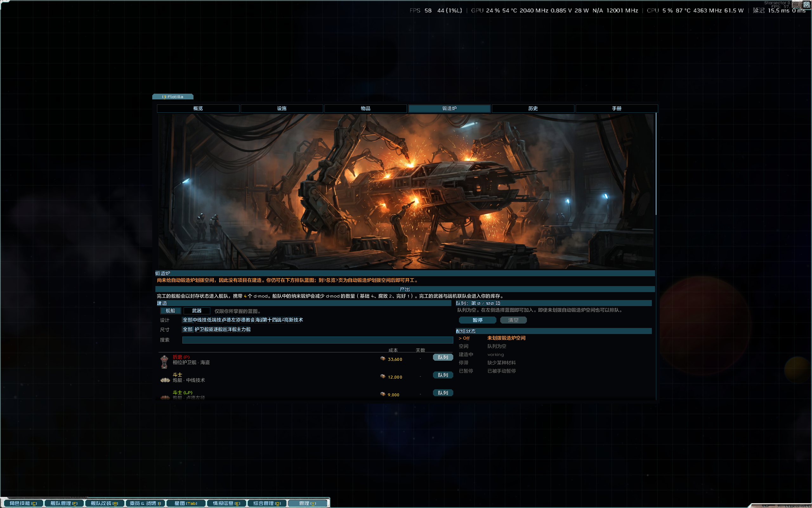Toggle the 全部 filter in the 尺寸 row

coord(187,329)
